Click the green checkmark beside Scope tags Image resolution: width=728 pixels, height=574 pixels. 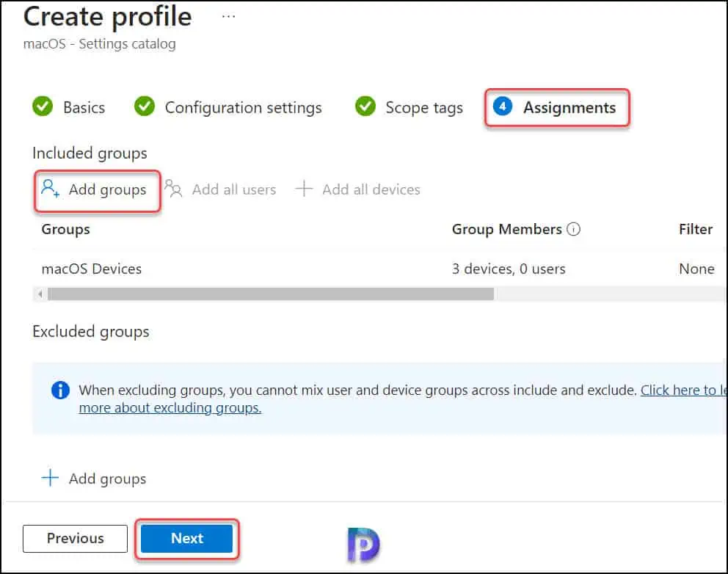365,106
